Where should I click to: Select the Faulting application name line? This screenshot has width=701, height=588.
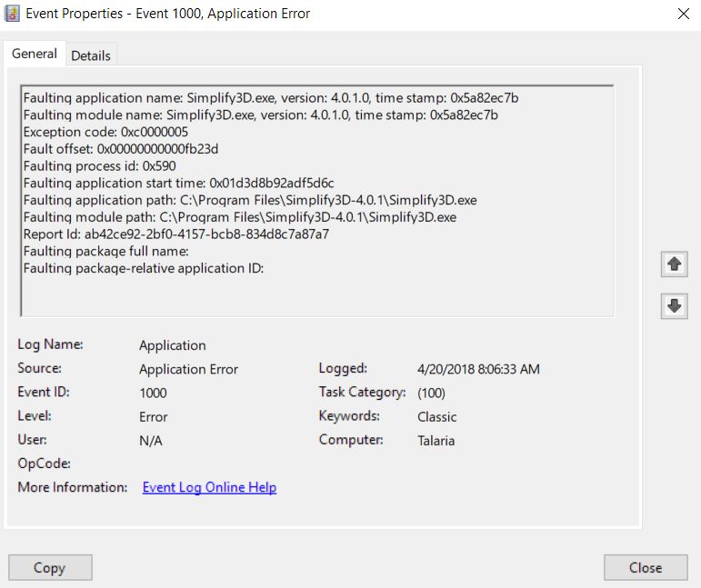271,98
